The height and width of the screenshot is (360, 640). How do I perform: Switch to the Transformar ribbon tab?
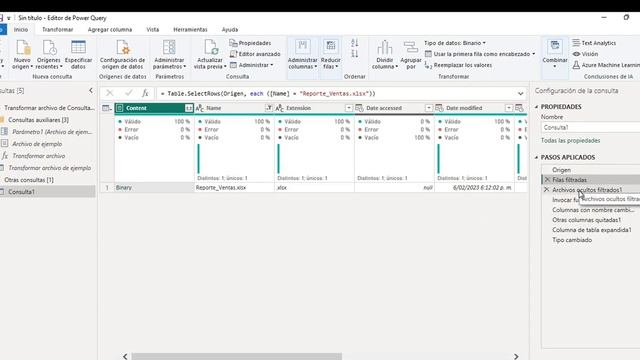pyautogui.click(x=58, y=29)
